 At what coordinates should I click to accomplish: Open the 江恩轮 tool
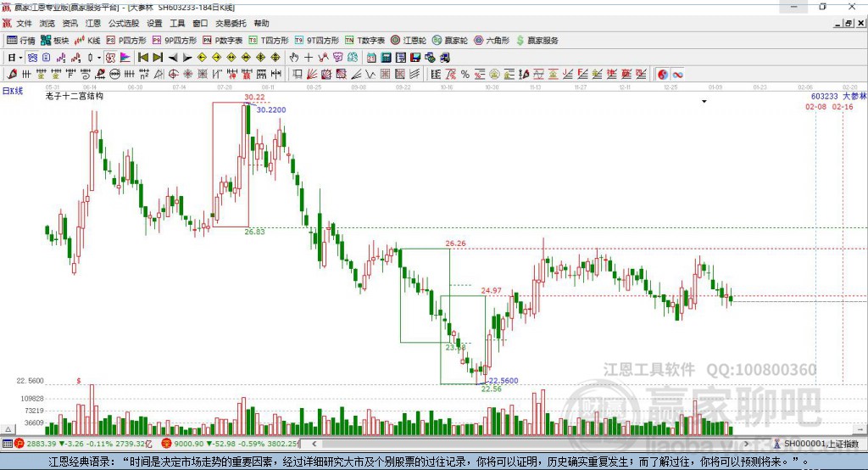click(x=409, y=41)
